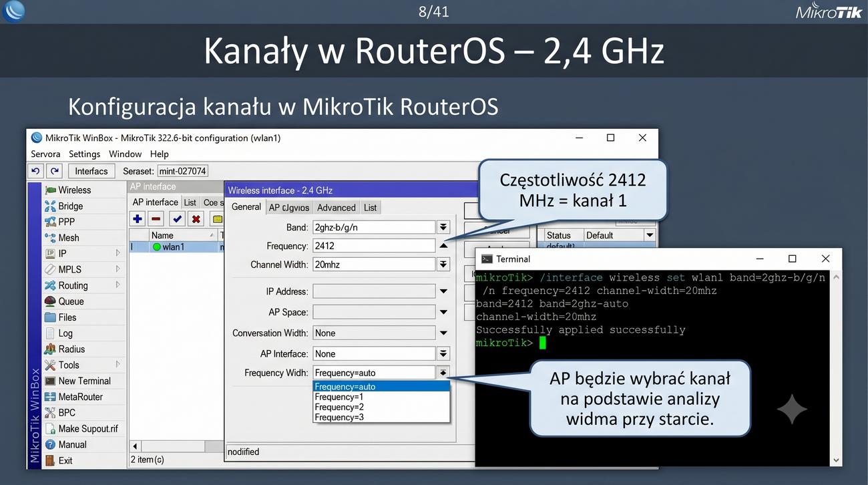Screen dimensions: 868x485
Task: Click the Terminal window title icon
Action: tap(487, 259)
